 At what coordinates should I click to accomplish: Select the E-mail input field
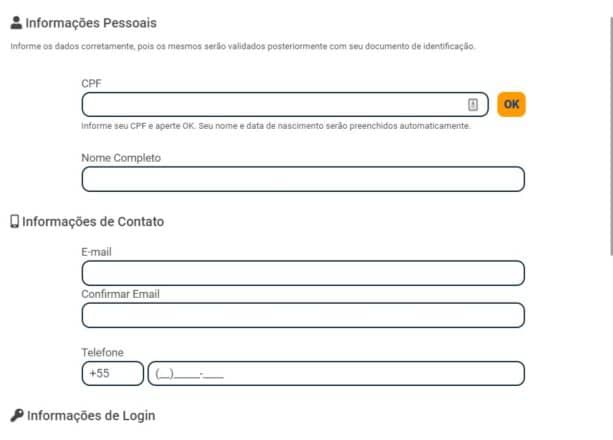coord(303,273)
